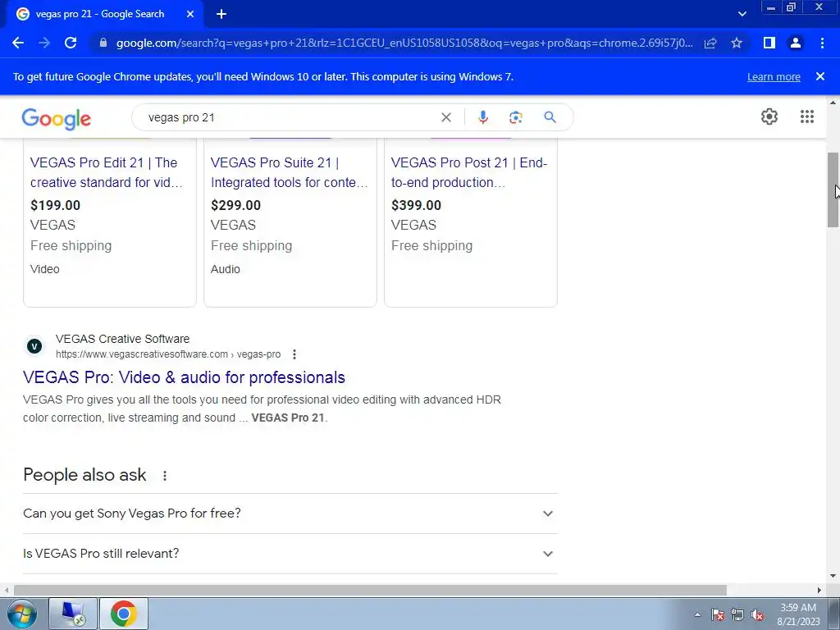Viewport: 840px width, 630px height.
Task: Click Chrome icon in the taskbar
Action: pos(123,614)
